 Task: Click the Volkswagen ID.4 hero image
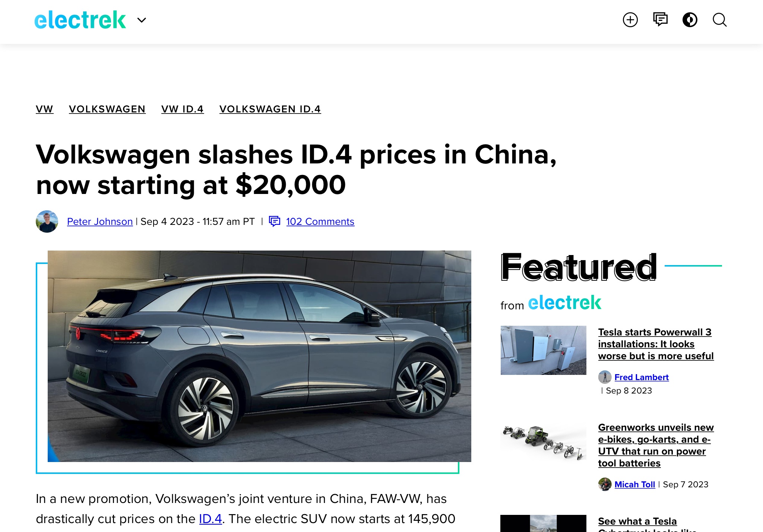pos(259,356)
